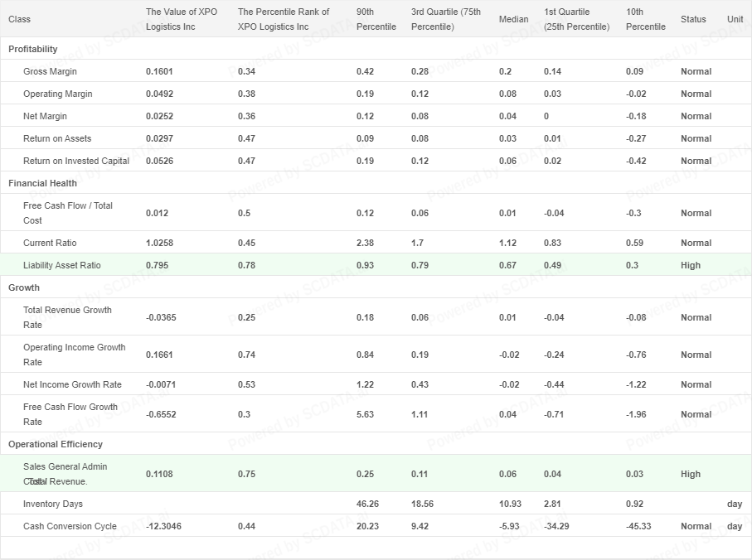Viewport: 752px width, 560px height.
Task: Click the Unit column header
Action: click(735, 19)
